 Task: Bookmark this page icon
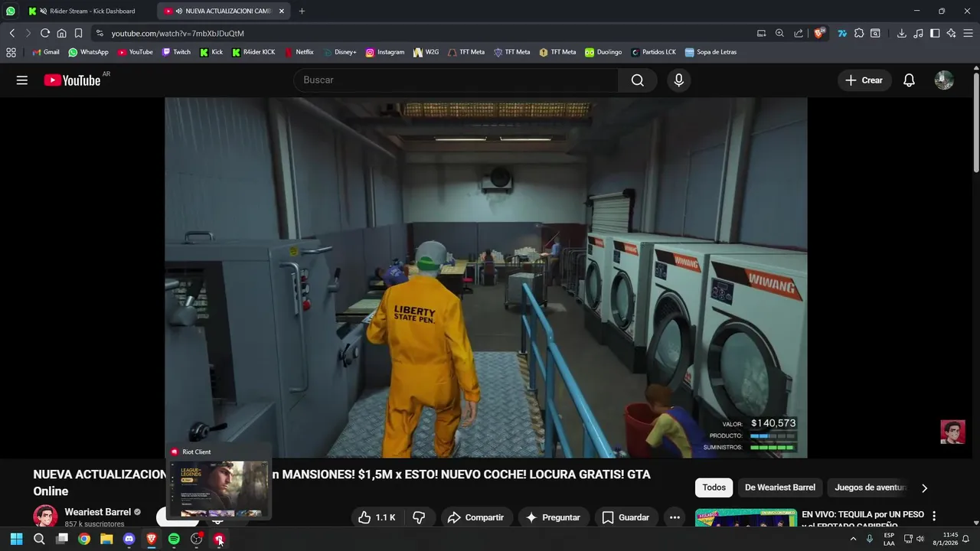pyautogui.click(x=78, y=33)
